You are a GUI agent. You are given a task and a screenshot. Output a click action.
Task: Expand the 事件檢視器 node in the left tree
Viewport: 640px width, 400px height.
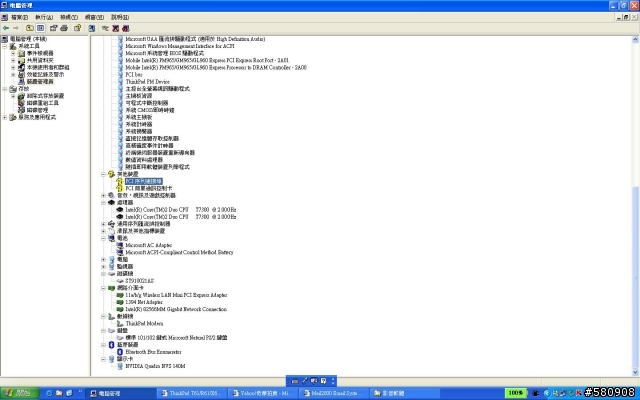[13, 53]
